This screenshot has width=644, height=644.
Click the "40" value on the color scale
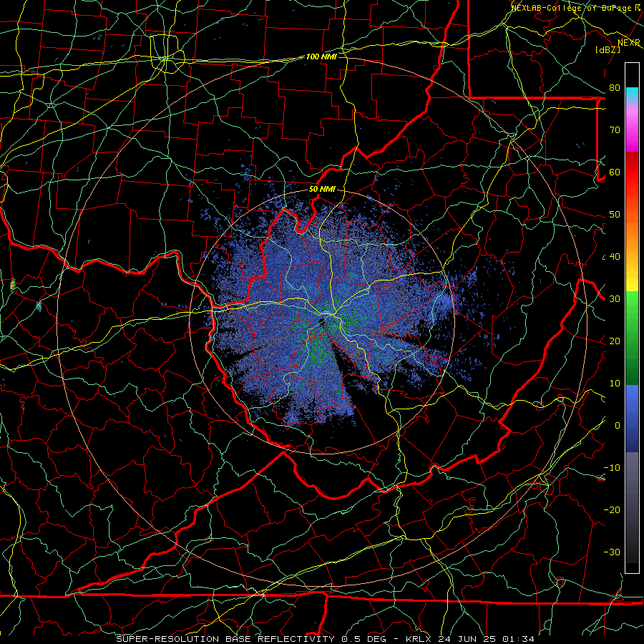click(615, 257)
